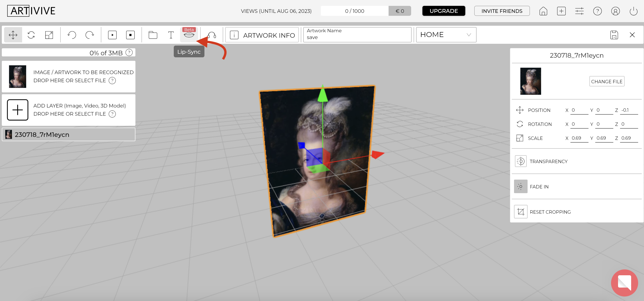Stop the artwork preview

[130, 35]
